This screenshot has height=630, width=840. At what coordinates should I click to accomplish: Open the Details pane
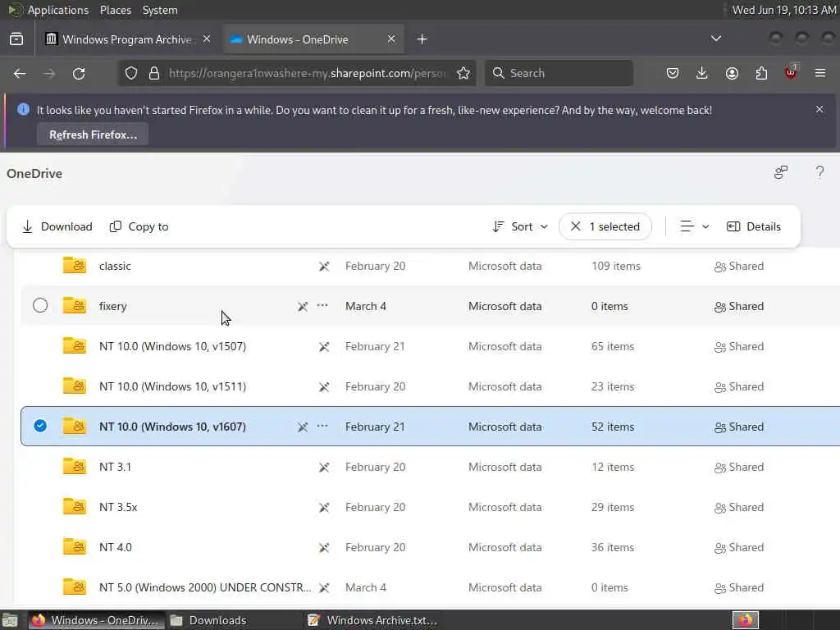coord(753,226)
